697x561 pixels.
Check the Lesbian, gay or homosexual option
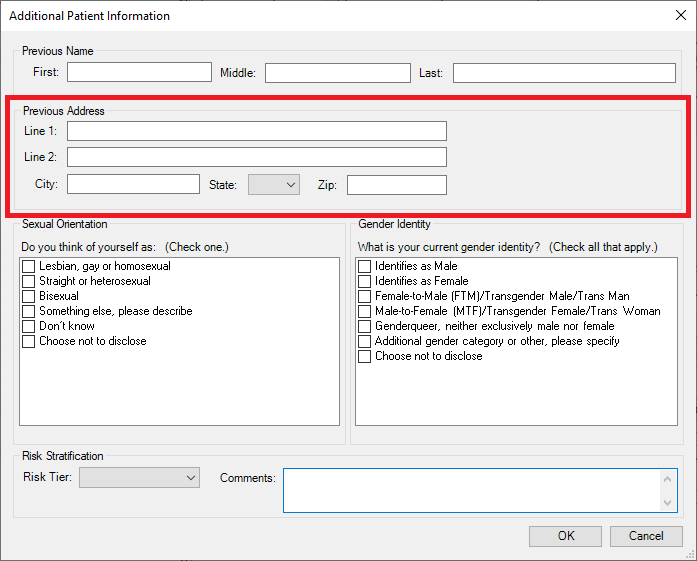pyautogui.click(x=29, y=266)
